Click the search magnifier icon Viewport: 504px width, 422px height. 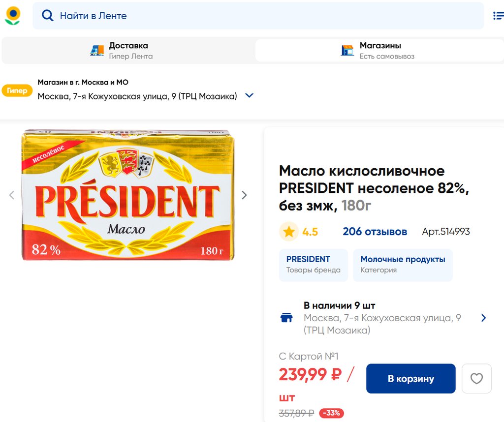tap(47, 16)
